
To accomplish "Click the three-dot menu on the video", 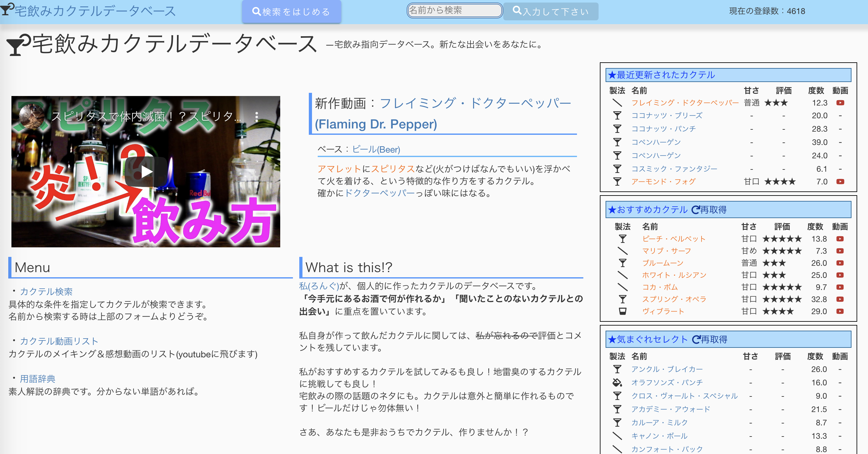I will pyautogui.click(x=256, y=117).
